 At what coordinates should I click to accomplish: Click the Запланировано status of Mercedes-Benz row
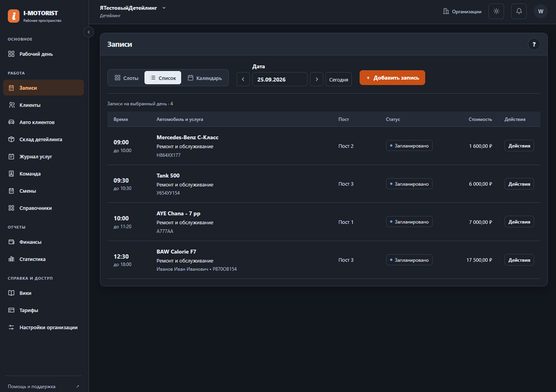click(409, 145)
